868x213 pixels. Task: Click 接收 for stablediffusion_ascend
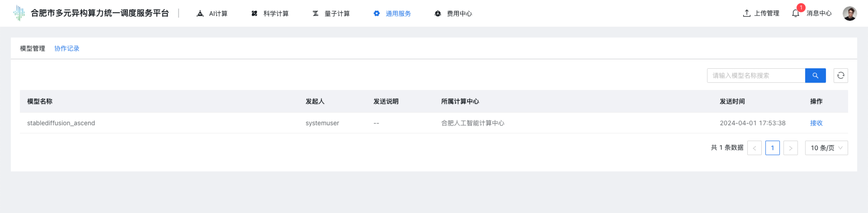[x=816, y=123]
